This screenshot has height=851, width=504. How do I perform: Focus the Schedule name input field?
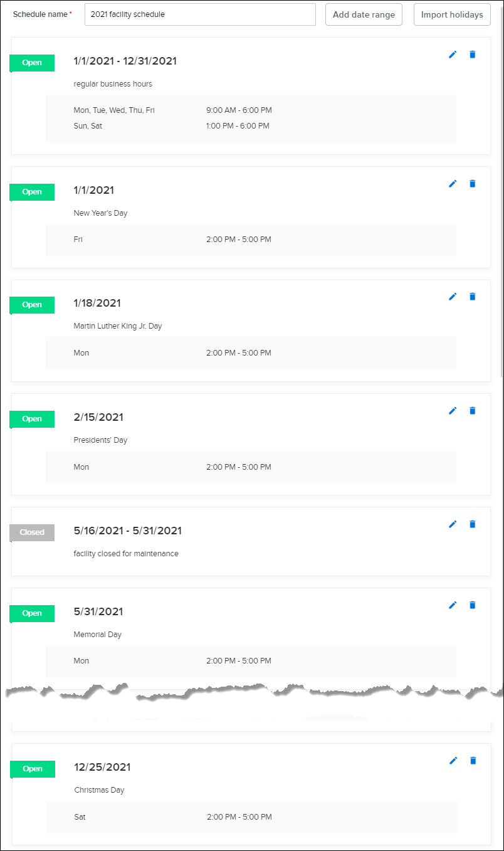pyautogui.click(x=200, y=14)
